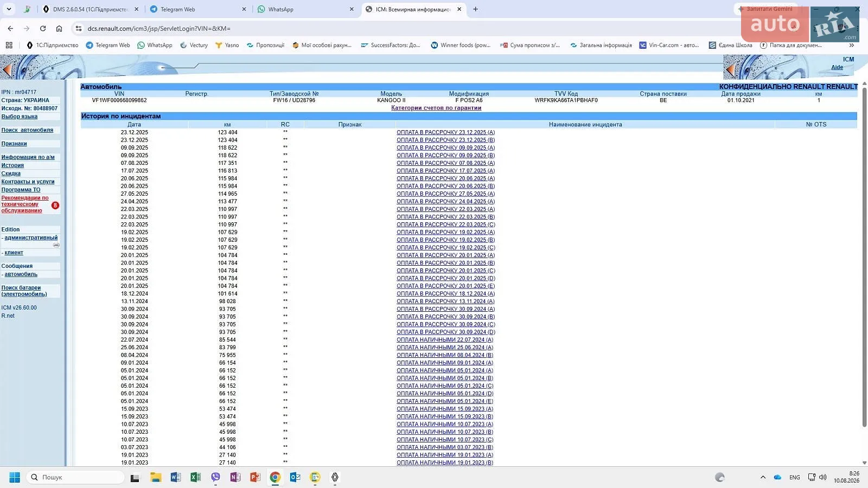This screenshot has height=488, width=868.
Task: Click the Признаки sidebar link
Action: pos(14,144)
